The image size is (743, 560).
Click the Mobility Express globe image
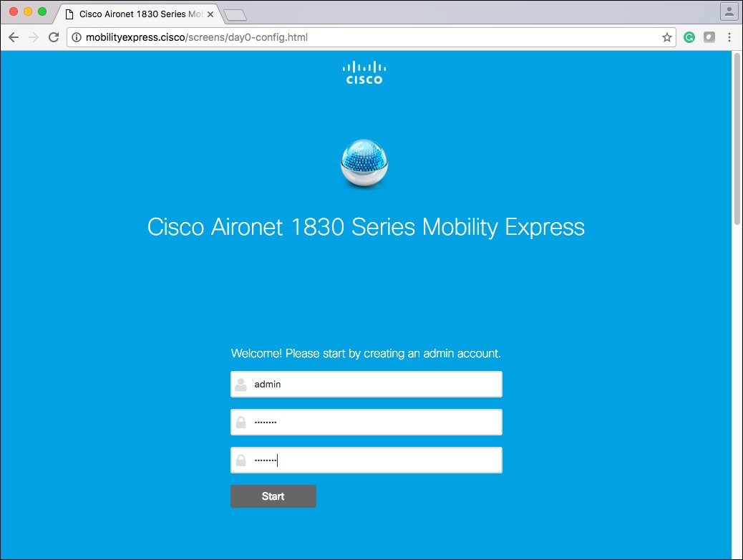[x=364, y=163]
